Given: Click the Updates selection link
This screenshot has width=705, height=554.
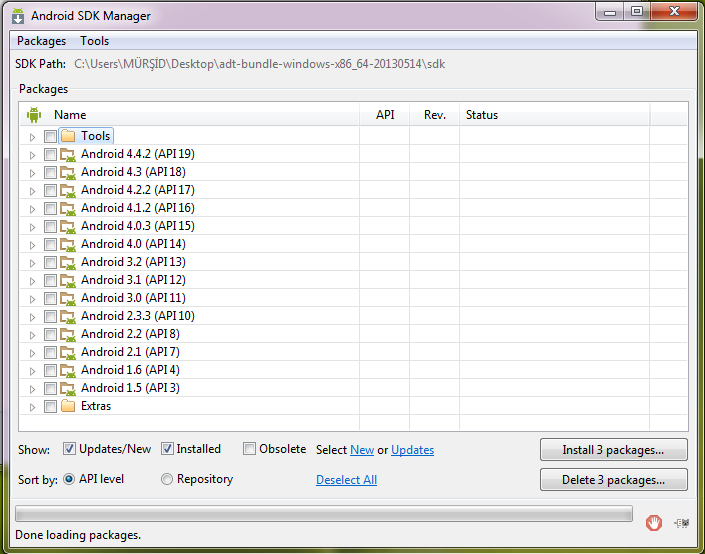Looking at the screenshot, I should 412,450.
